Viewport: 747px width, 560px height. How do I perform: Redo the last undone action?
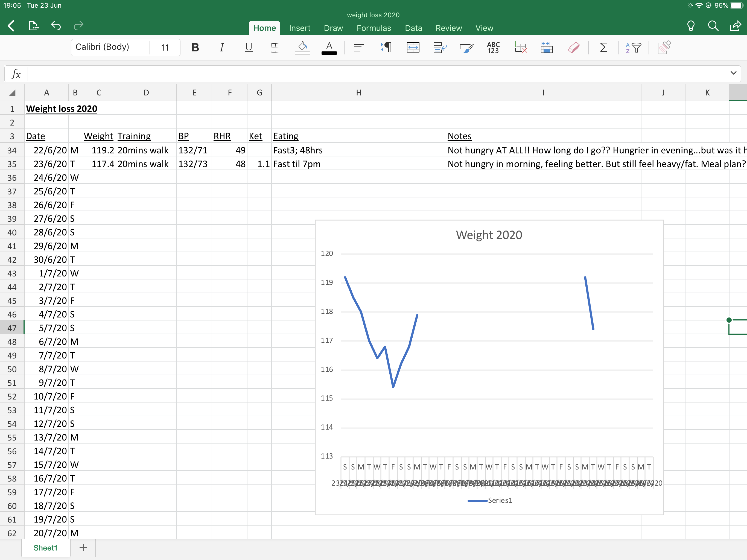pos(78,26)
